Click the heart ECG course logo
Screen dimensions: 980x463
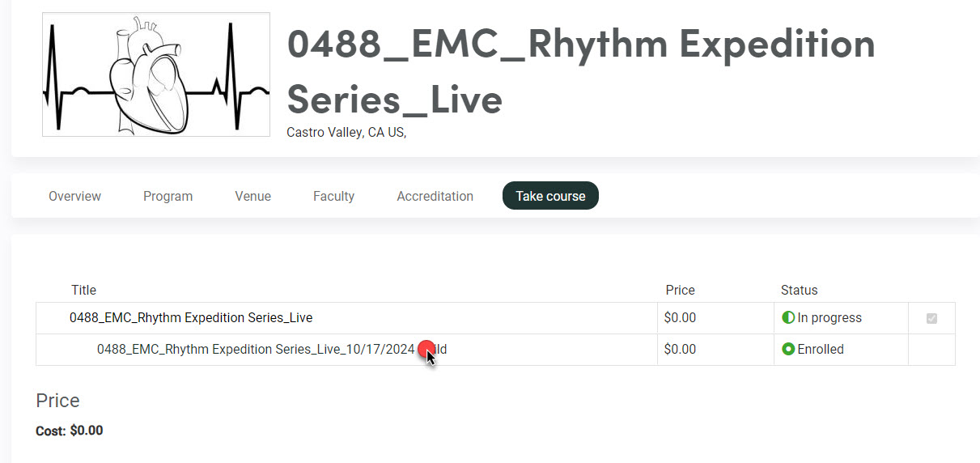click(156, 74)
